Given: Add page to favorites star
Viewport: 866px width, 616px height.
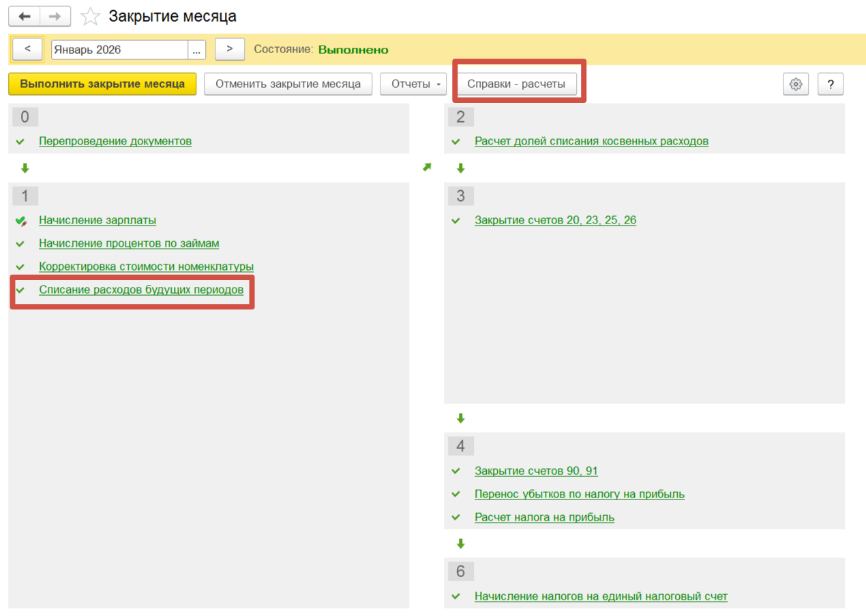Looking at the screenshot, I should [90, 16].
